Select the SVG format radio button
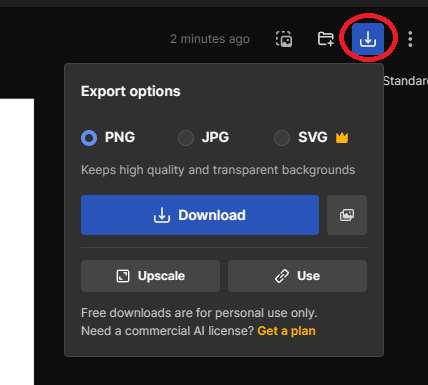Viewport: 428px width, 385px height. [x=282, y=138]
